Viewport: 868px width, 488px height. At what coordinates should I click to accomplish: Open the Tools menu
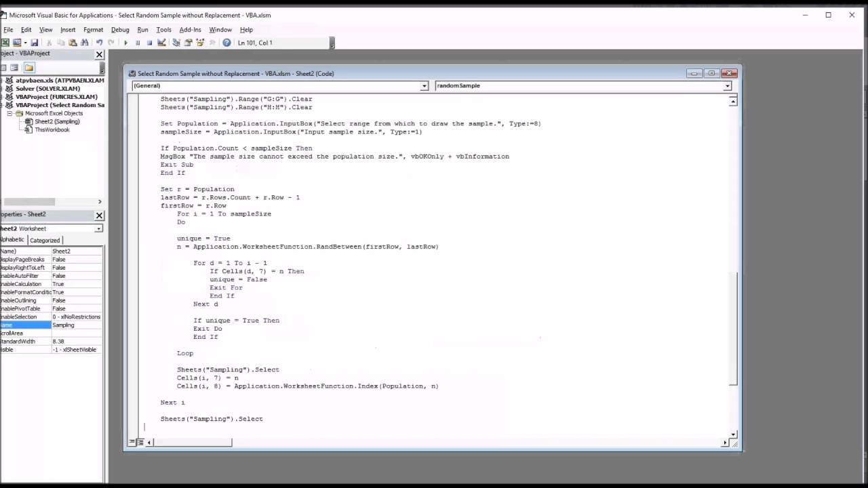coord(163,30)
